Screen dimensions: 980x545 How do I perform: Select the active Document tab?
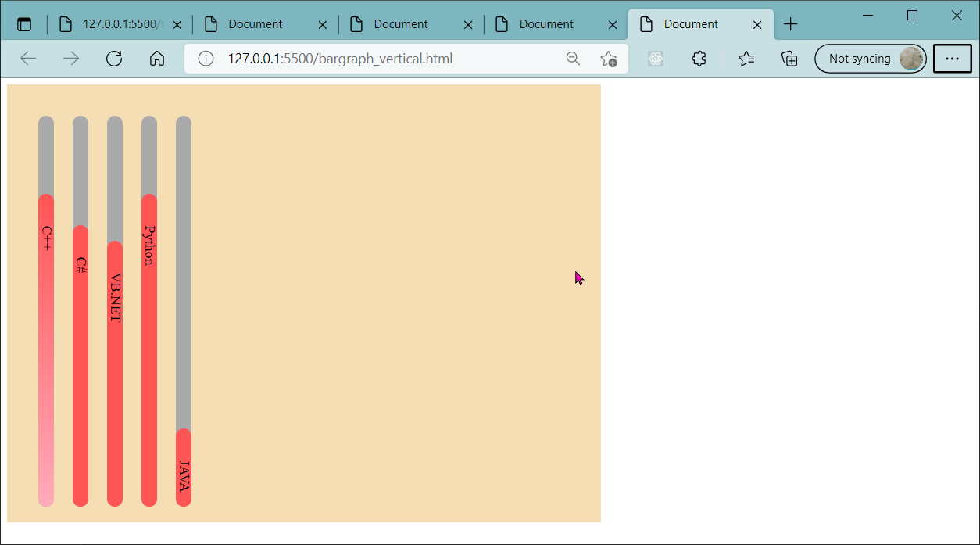click(x=701, y=24)
